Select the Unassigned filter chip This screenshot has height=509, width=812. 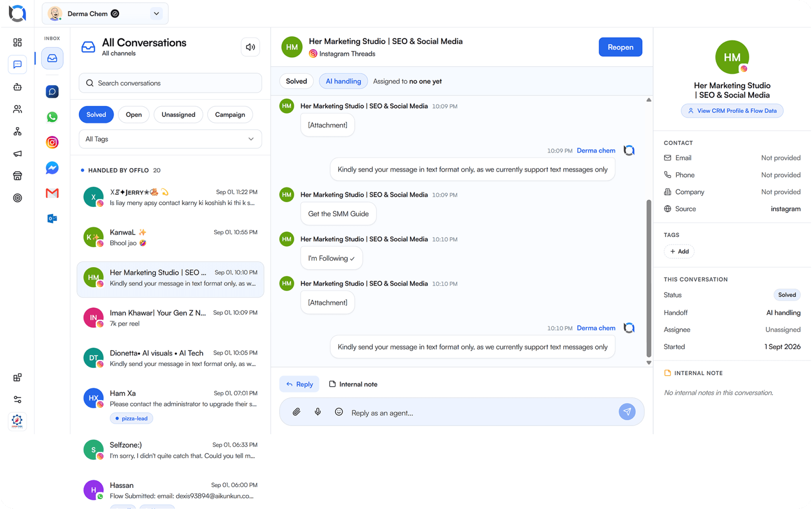click(178, 114)
